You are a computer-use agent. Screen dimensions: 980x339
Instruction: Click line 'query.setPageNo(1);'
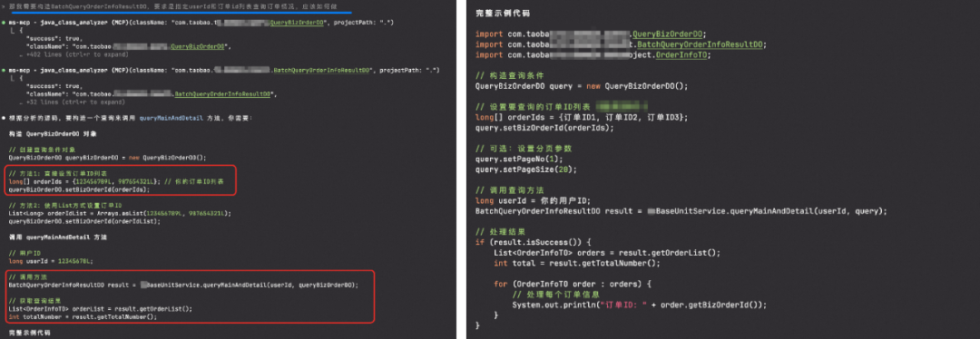[x=518, y=159]
